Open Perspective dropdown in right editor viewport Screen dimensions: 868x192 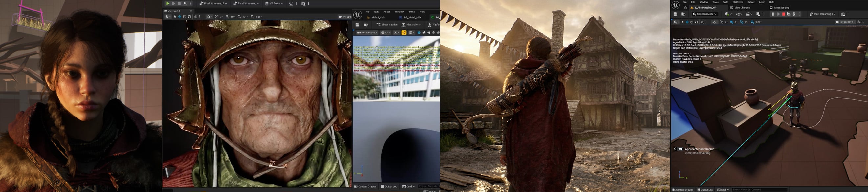click(846, 22)
